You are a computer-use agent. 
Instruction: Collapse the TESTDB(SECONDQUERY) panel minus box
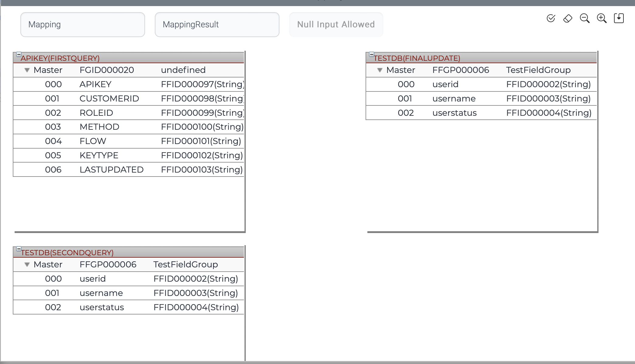(19, 249)
